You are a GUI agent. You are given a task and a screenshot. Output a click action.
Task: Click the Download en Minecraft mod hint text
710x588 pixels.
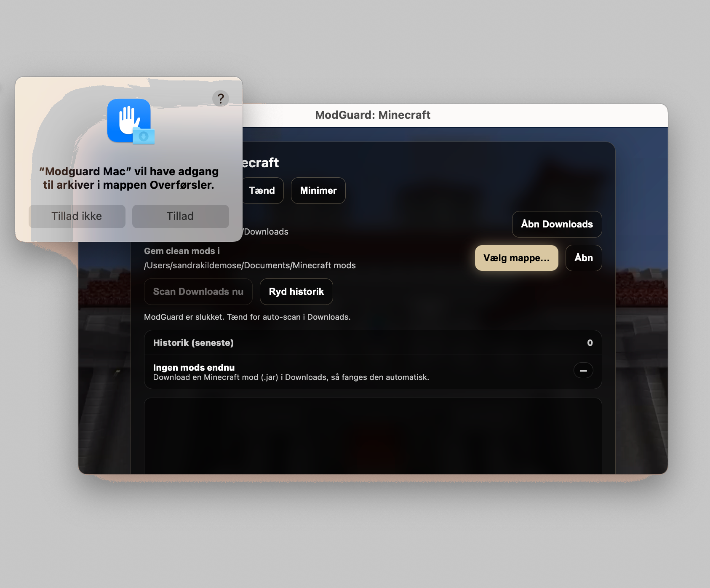[291, 377]
